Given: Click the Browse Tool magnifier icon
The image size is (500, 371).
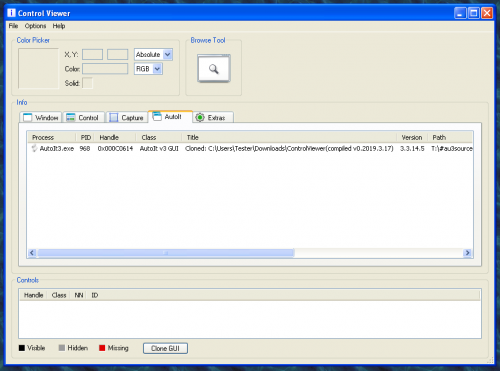Looking at the screenshot, I should click(214, 69).
